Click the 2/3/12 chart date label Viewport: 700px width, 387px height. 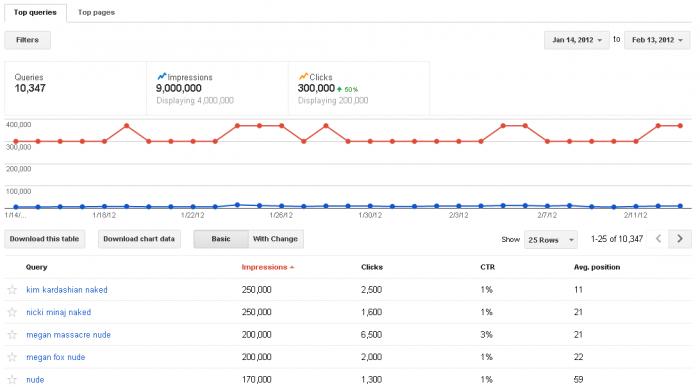tap(458, 215)
